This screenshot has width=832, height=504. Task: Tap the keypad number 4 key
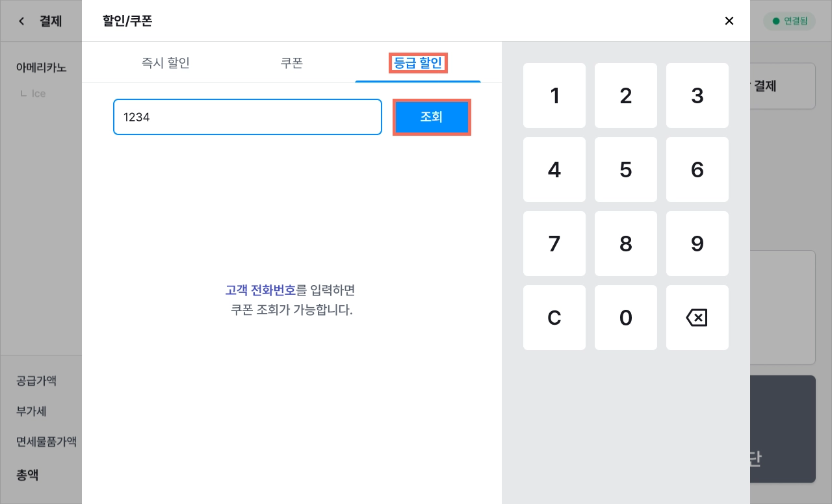pyautogui.click(x=554, y=170)
